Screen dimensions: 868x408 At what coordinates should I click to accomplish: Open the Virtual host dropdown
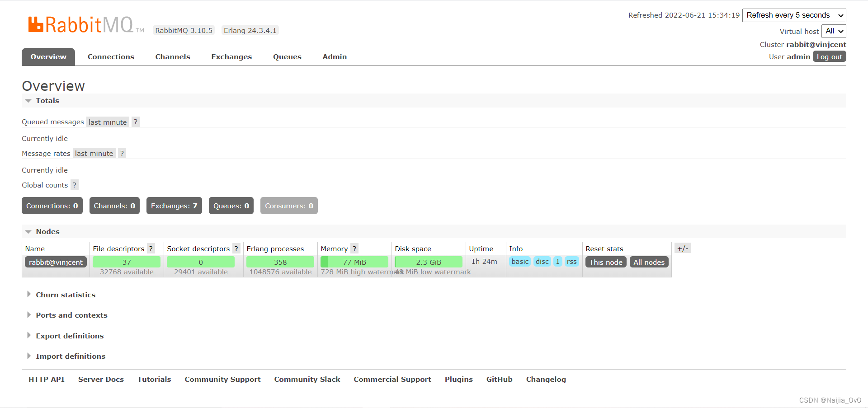point(834,31)
